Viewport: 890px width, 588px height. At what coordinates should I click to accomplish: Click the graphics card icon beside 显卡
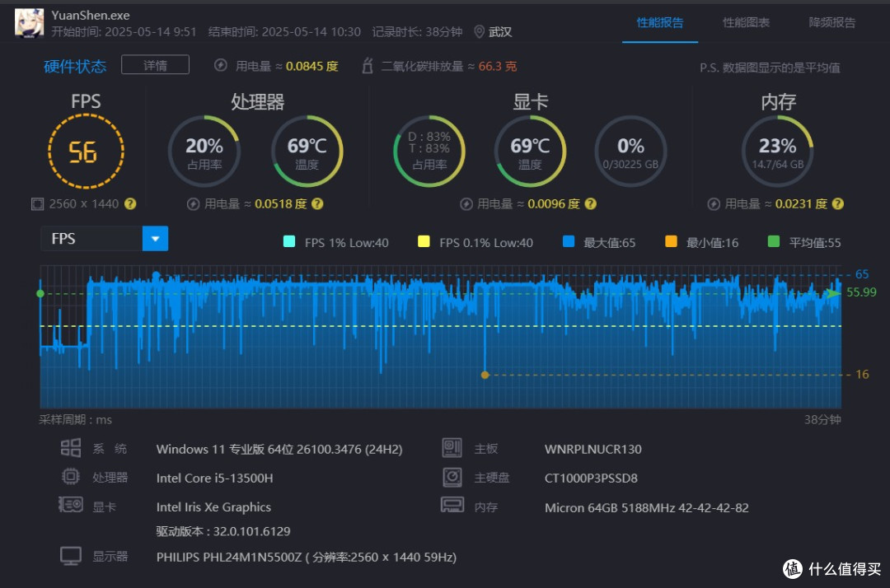71,505
